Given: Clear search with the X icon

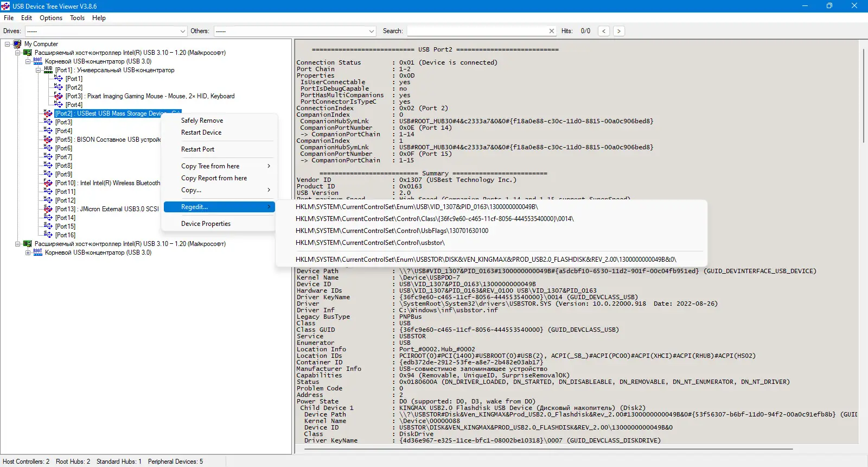Looking at the screenshot, I should 552,31.
